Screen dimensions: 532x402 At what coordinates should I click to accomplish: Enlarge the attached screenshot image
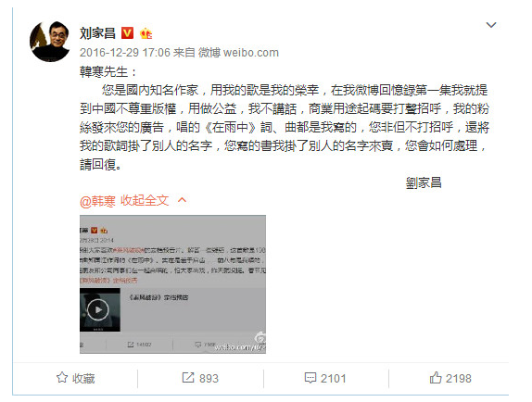tap(172, 284)
